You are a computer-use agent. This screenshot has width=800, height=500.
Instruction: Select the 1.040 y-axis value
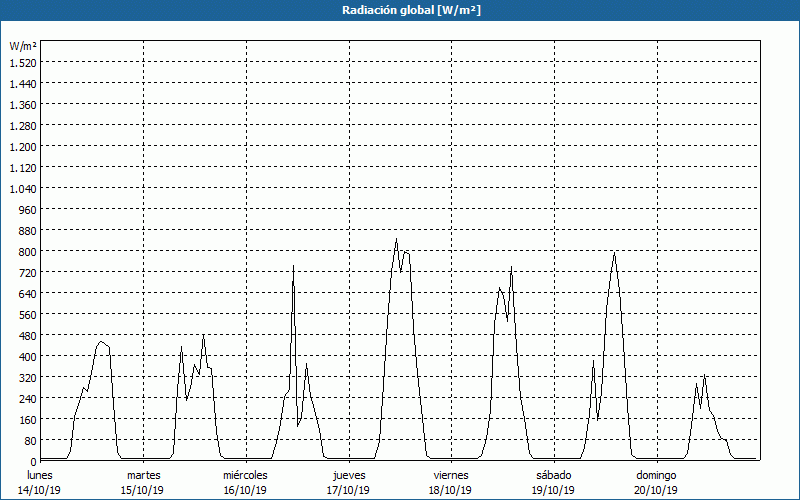pyautogui.click(x=23, y=188)
